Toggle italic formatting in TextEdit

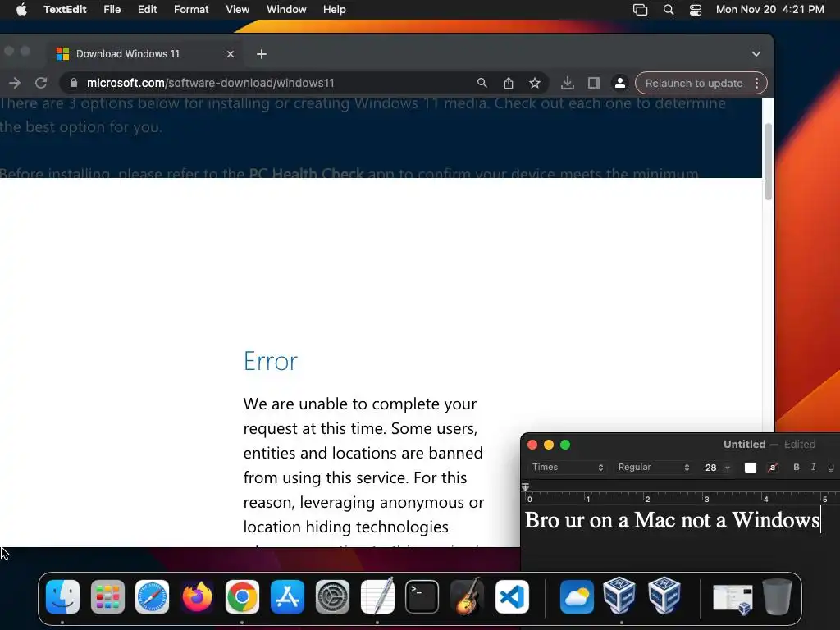click(x=813, y=467)
